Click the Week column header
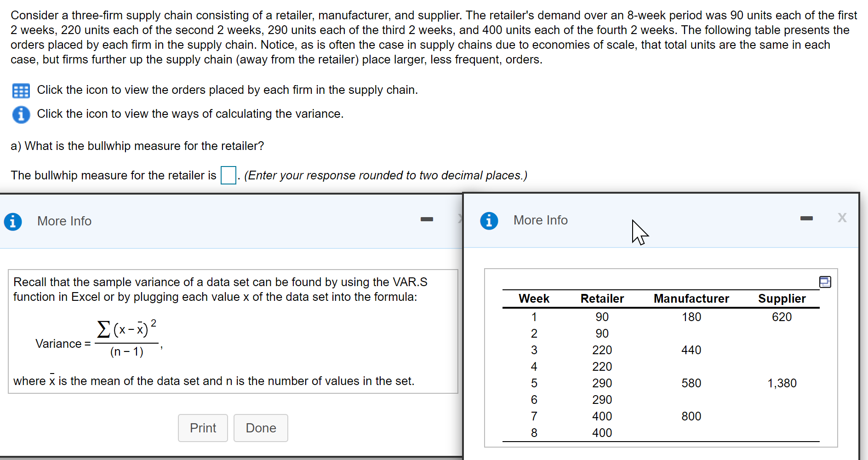The width and height of the screenshot is (868, 460). pyautogui.click(x=534, y=299)
